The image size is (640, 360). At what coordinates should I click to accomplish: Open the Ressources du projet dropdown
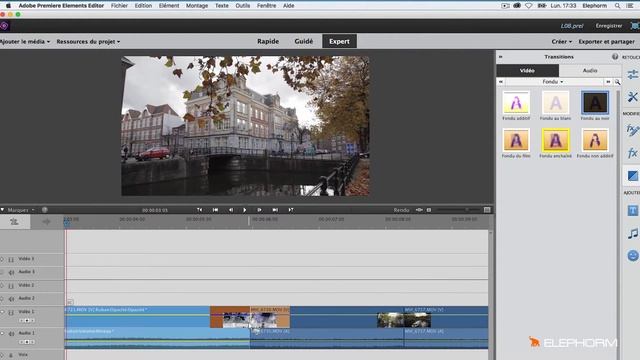tap(88, 42)
